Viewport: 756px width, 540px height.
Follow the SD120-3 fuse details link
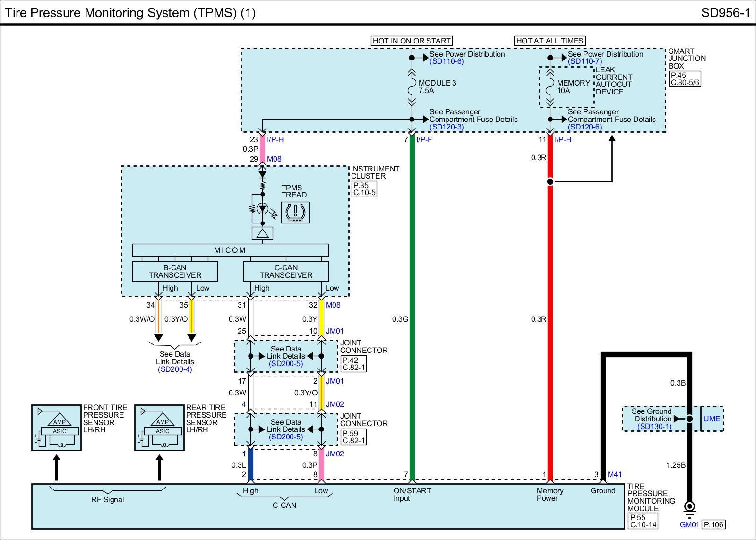click(447, 127)
